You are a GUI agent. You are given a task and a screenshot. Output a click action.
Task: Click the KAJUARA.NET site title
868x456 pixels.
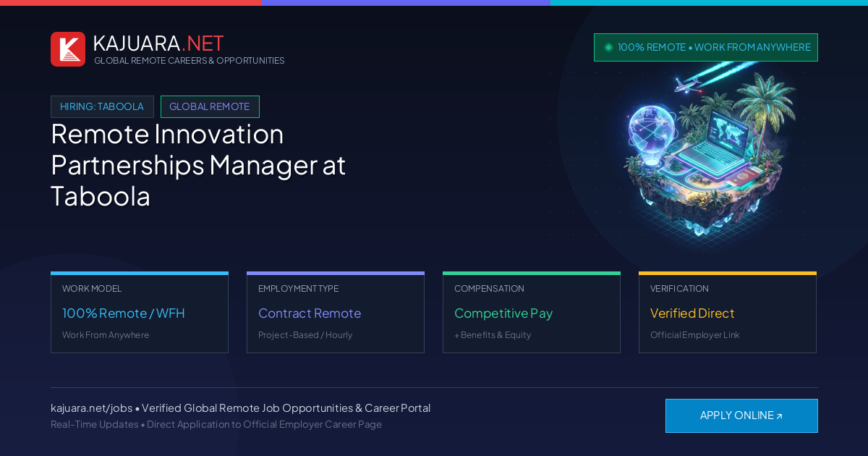tap(158, 43)
